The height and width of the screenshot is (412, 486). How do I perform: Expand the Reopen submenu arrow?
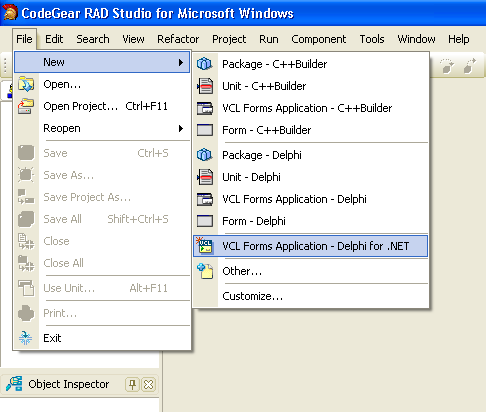(x=181, y=128)
